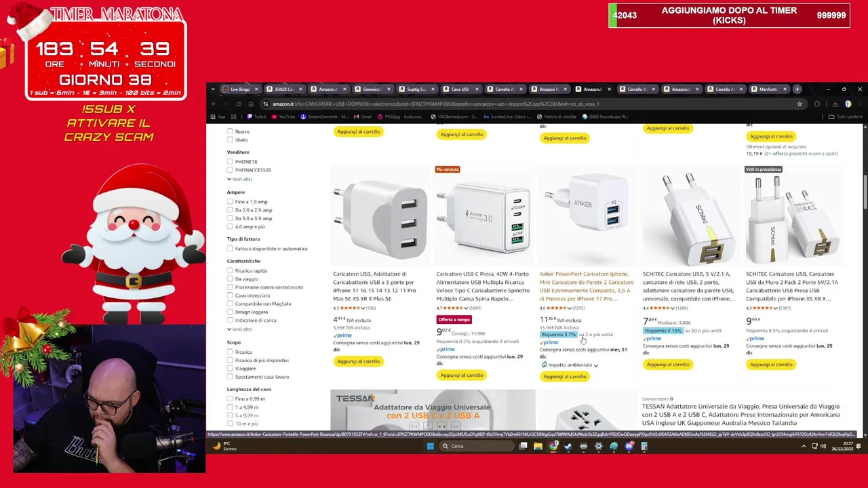
Task: Check the PHONE18 seller filter
Action: (230, 162)
